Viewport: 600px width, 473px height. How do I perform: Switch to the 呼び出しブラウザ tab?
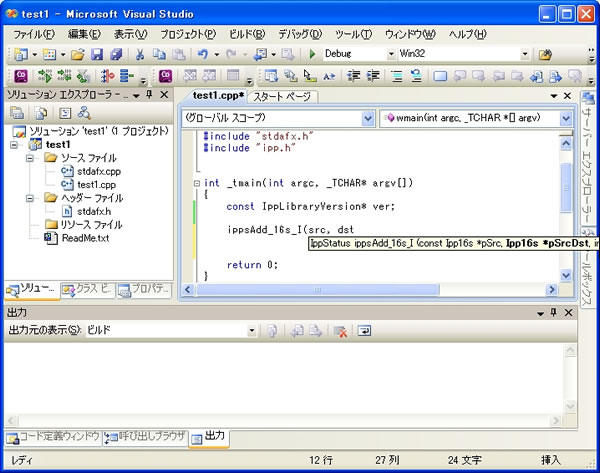(145, 437)
